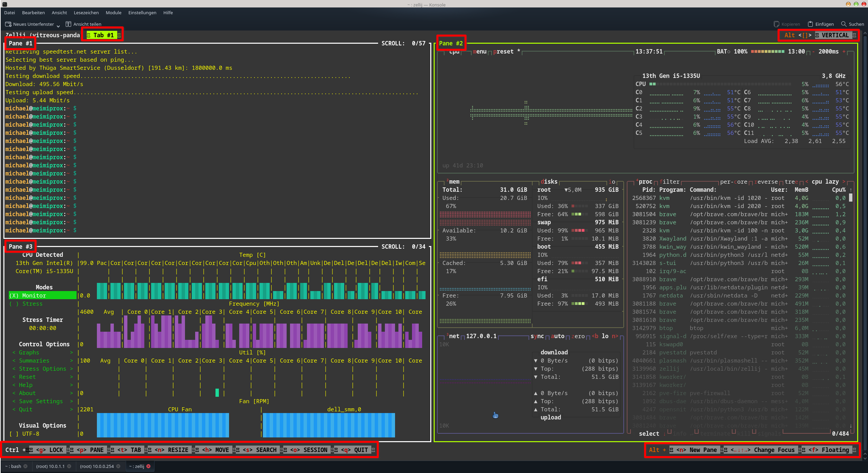
Task: Close the '(root) 10.0.0.254' tab via its X
Action: 118,466
